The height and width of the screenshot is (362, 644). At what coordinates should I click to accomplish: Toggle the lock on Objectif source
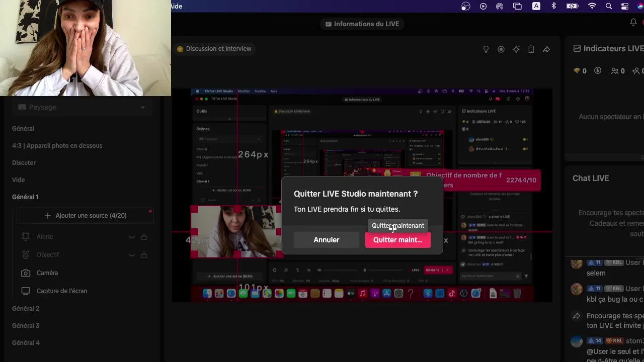(144, 255)
